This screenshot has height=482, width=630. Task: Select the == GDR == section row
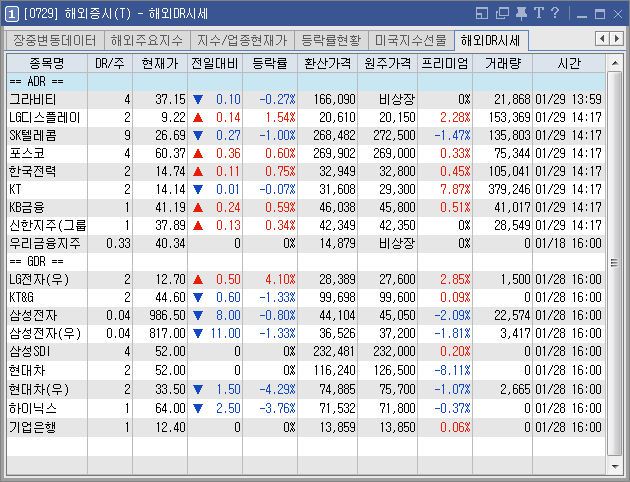pyautogui.click(x=306, y=261)
